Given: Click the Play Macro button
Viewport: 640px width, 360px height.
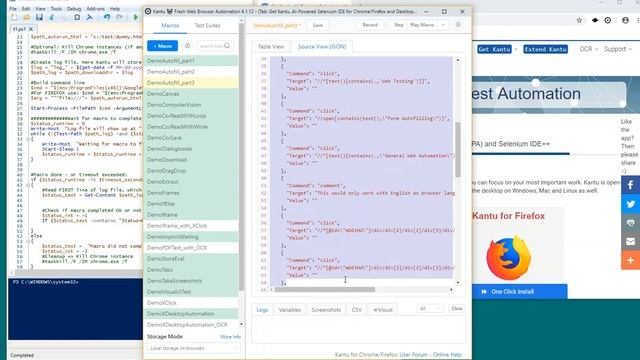Looking at the screenshot, I should coord(422,25).
